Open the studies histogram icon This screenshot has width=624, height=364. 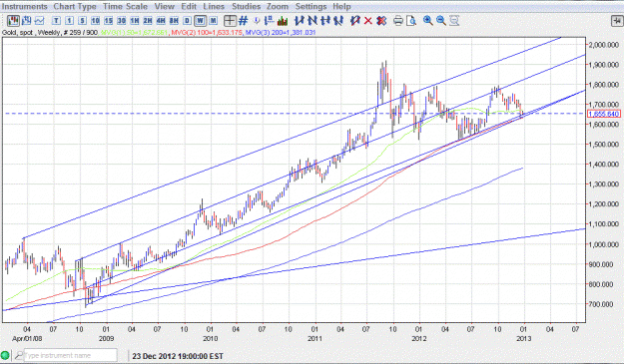[283, 21]
